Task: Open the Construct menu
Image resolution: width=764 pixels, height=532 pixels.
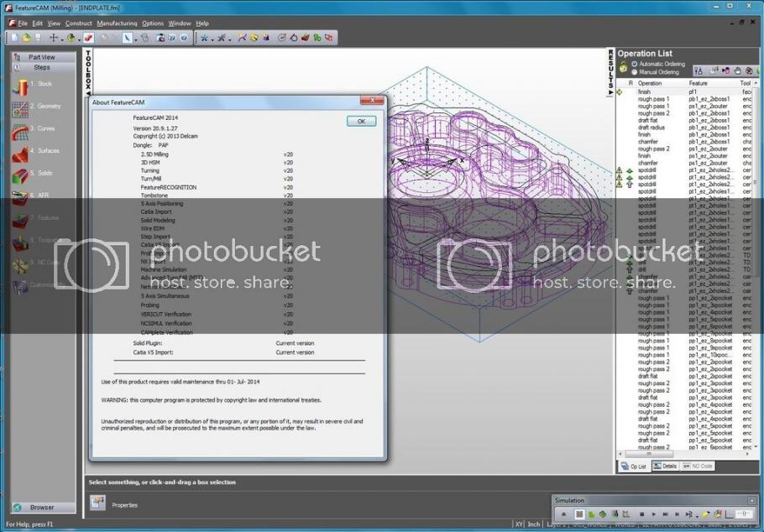Action: click(x=78, y=23)
